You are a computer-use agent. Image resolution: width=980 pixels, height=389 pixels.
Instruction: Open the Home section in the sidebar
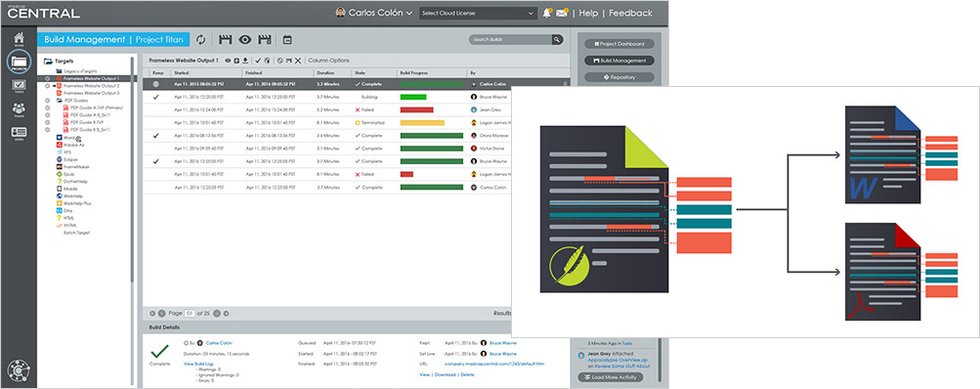click(19, 39)
